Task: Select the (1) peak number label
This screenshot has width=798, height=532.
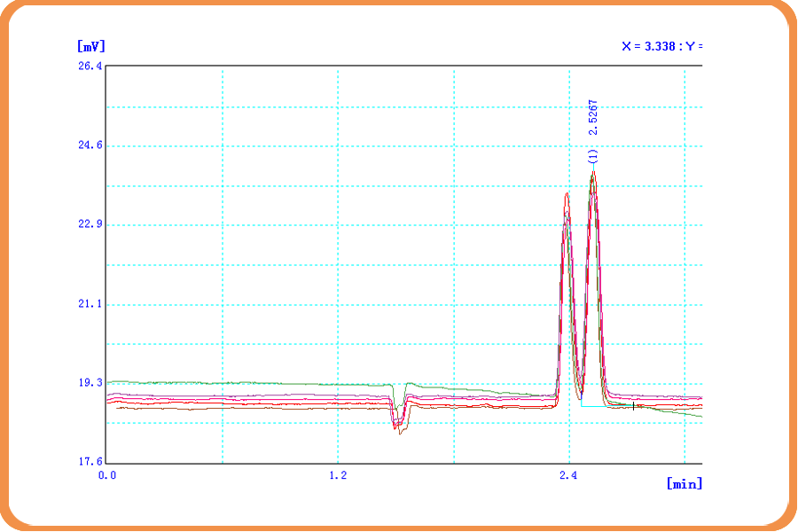Action: pos(593,156)
